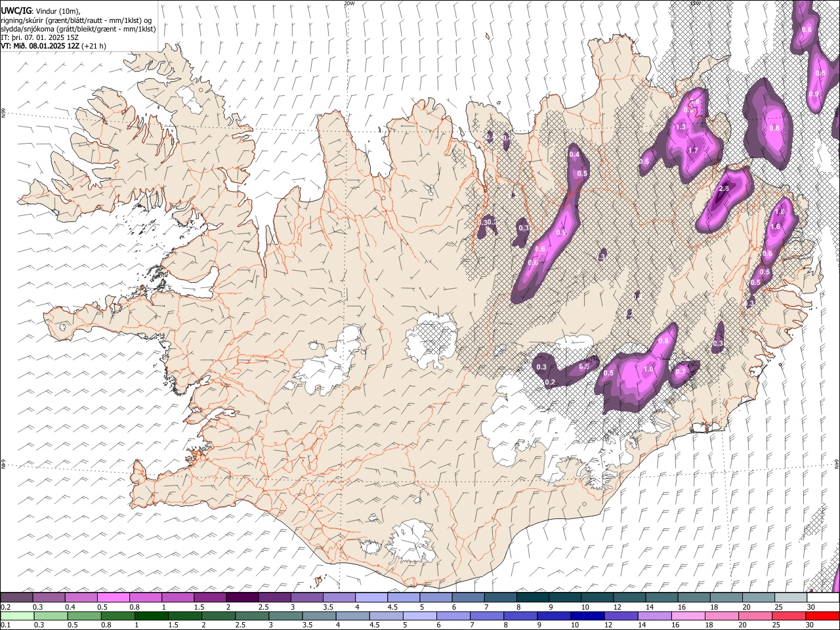Click the 'UWC/IG' title text
This screenshot has height=630, width=840.
pyautogui.click(x=16, y=11)
